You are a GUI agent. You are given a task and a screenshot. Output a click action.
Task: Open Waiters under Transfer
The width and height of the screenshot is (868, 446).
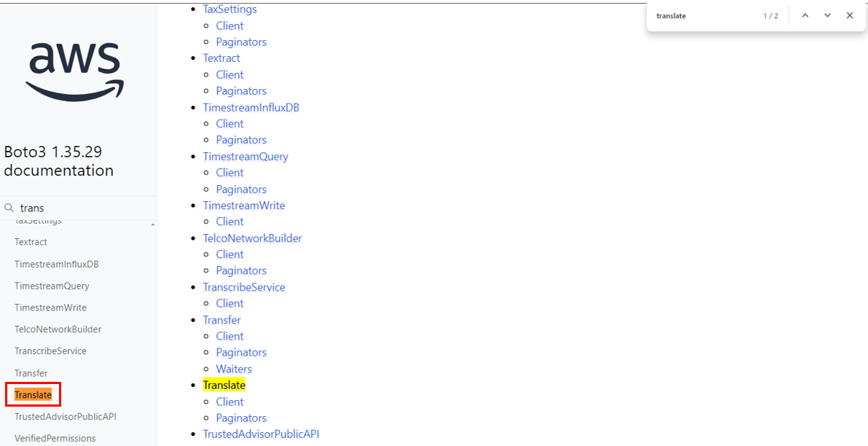233,369
